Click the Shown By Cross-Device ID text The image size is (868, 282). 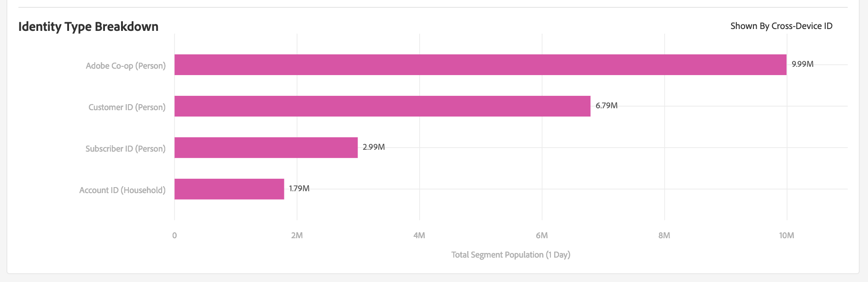[x=781, y=26]
